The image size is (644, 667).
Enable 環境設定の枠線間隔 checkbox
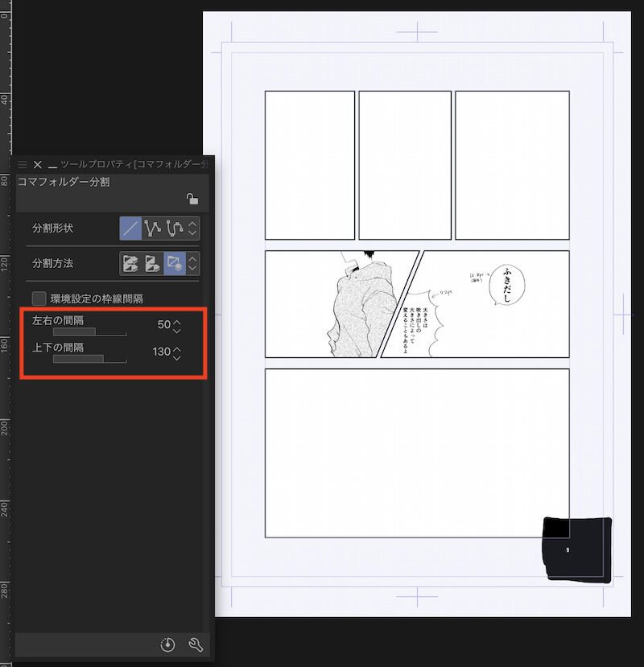pos(39,299)
